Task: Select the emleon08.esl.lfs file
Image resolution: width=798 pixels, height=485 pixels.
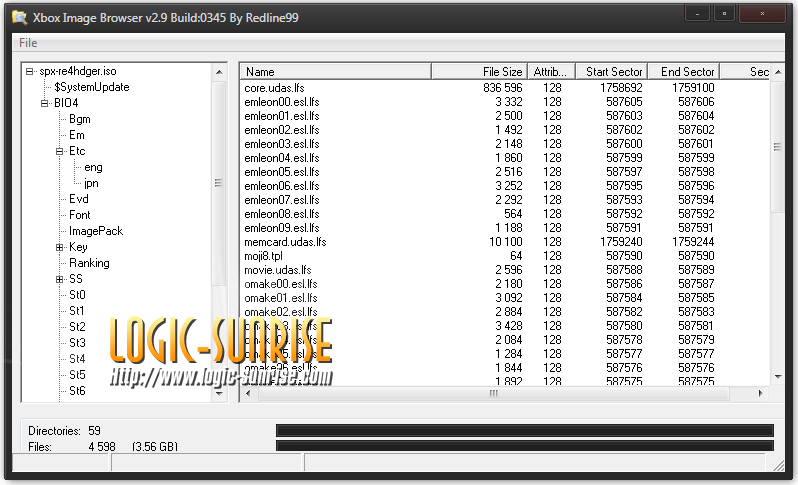Action: [282, 214]
